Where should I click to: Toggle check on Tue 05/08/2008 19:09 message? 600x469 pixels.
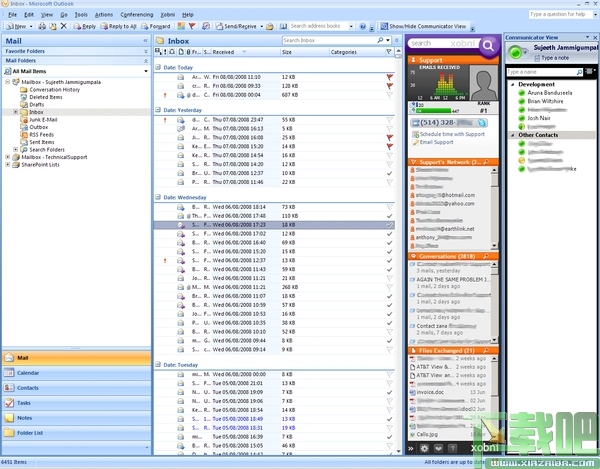click(x=390, y=392)
